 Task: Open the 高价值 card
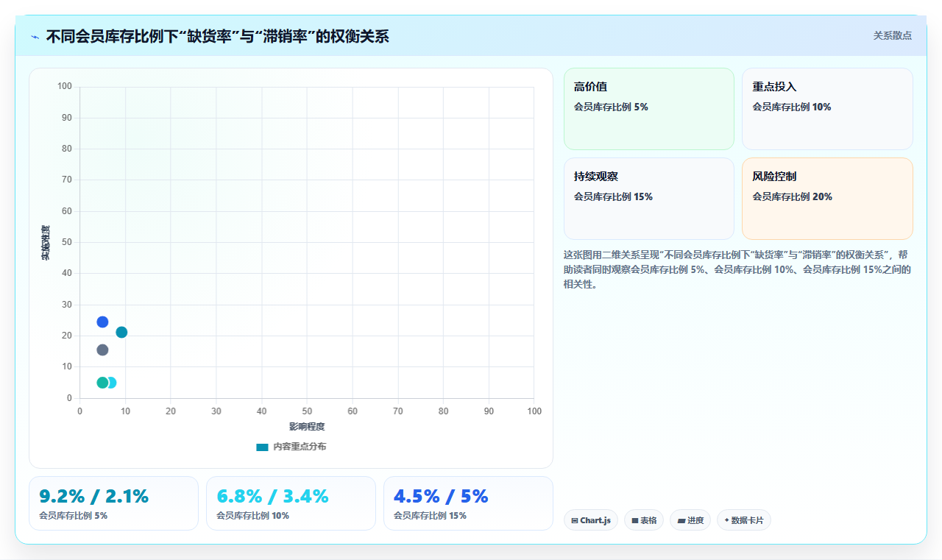[649, 109]
